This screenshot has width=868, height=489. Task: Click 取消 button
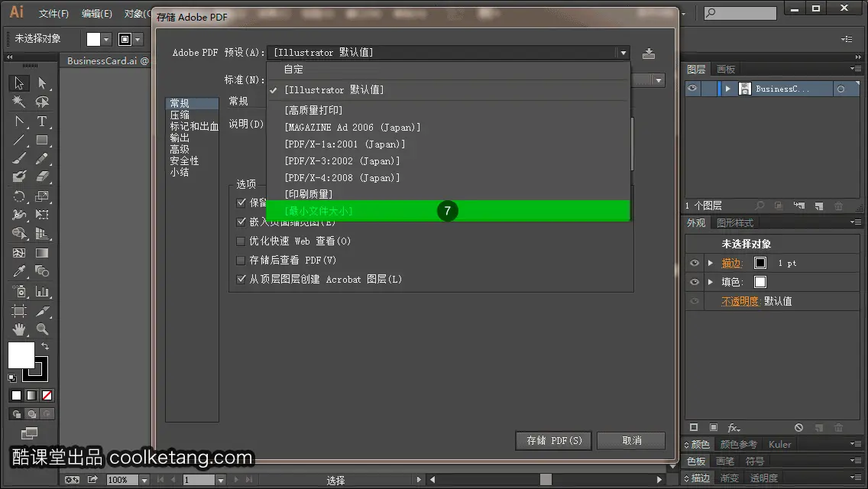(632, 440)
